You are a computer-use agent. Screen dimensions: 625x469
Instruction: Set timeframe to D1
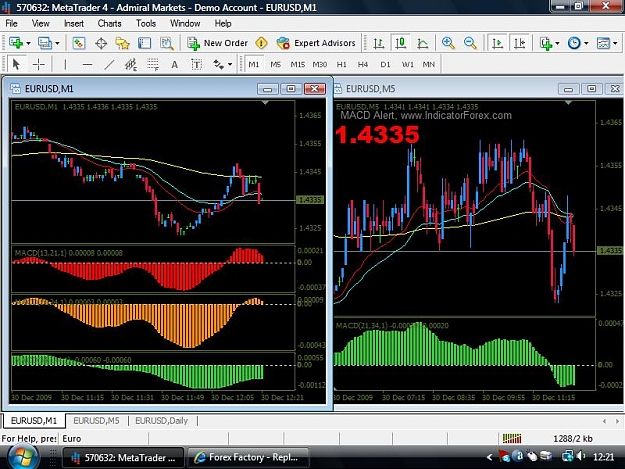coord(385,64)
